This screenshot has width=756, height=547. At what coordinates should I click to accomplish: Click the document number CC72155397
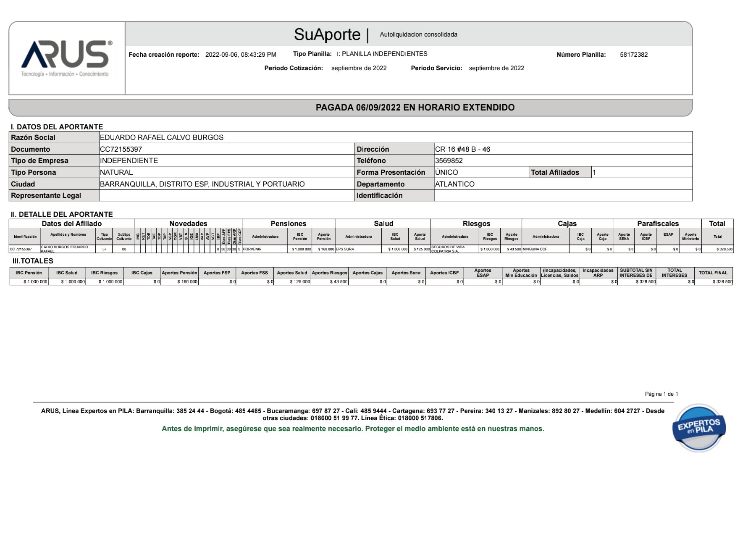tap(121, 149)
